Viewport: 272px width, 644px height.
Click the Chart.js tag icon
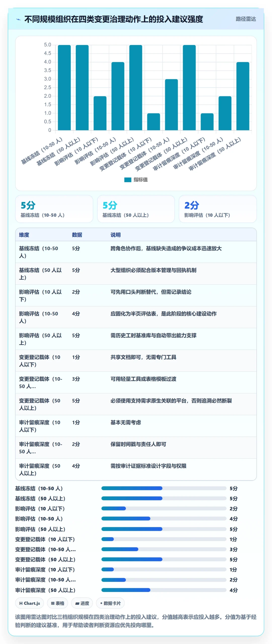click(21, 603)
